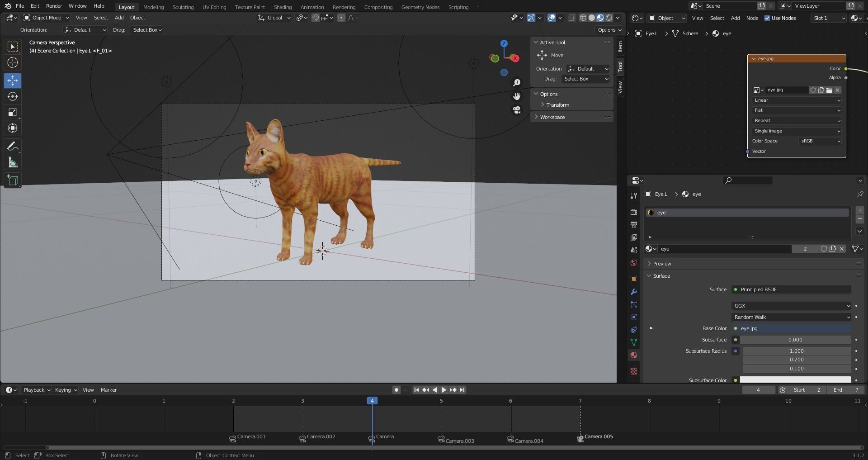Toggle auto keying record button
Image resolution: width=868 pixels, height=460 pixels.
click(396, 390)
